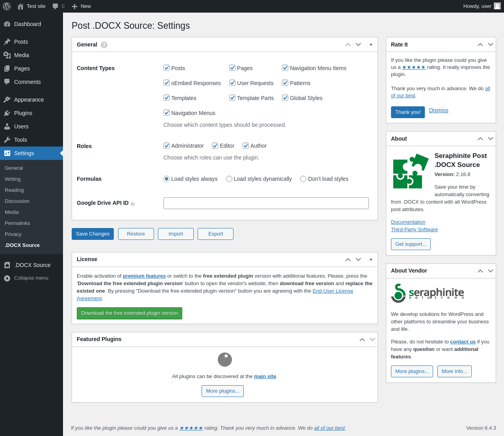Toggle the Global Styles checkbox
The width and height of the screenshot is (504, 436).
(x=285, y=98)
